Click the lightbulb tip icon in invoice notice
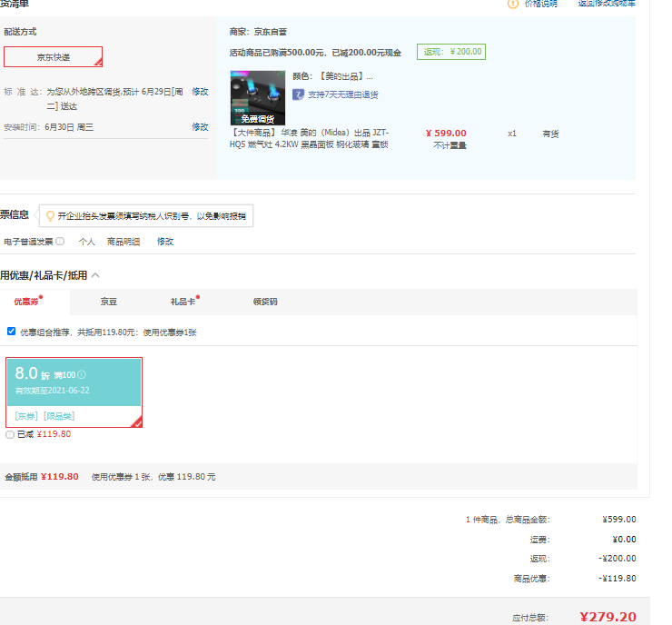The height and width of the screenshot is (625, 672). 50,216
